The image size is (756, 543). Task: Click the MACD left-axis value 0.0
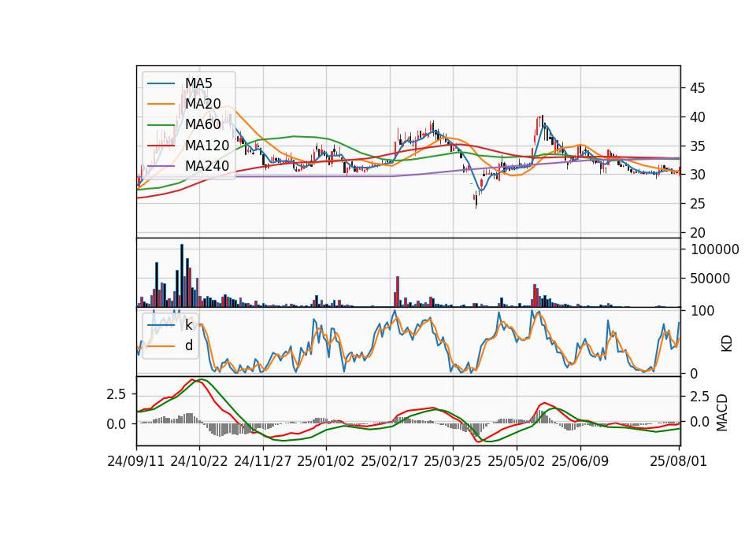pyautogui.click(x=117, y=424)
